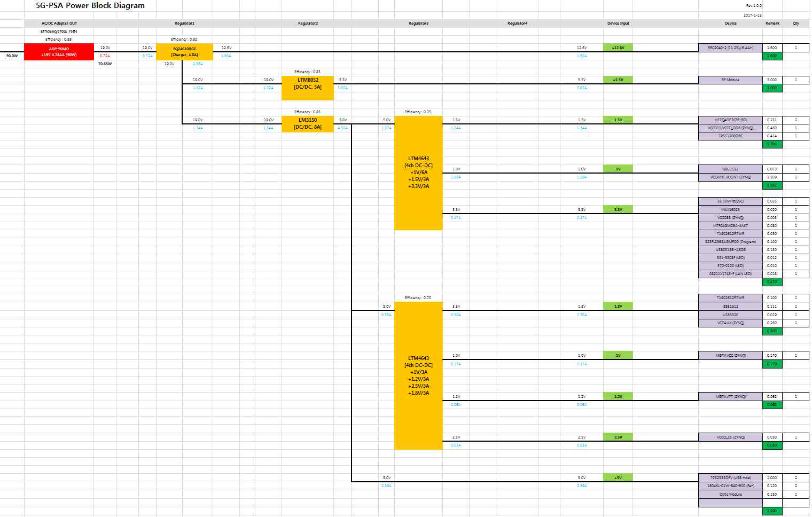This screenshot has width=812, height=517.
Task: Click the 'Optic Module' device cell
Action: click(x=730, y=494)
